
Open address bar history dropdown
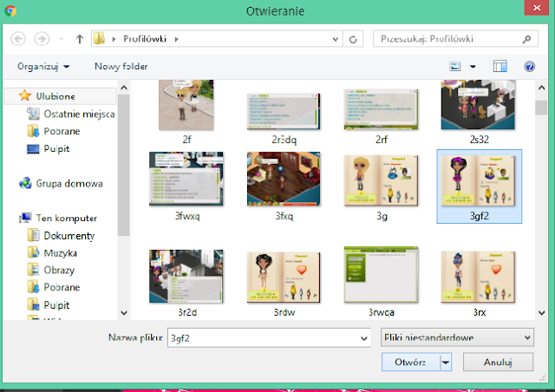click(336, 39)
